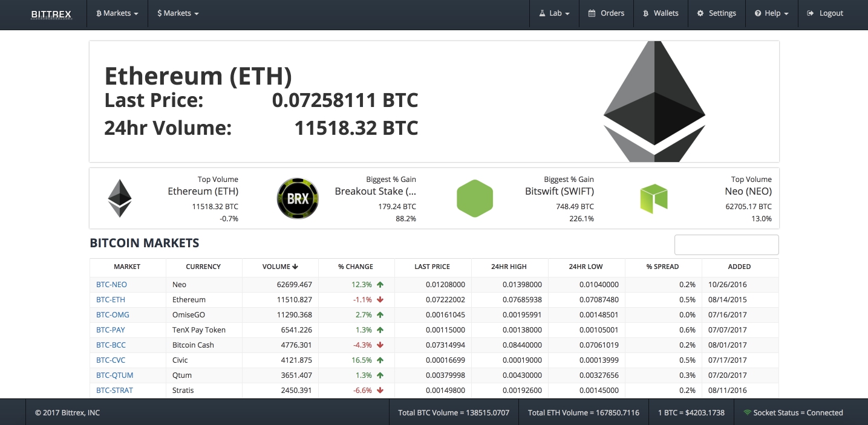Click green up arrow in BTC-QTUM row
This screenshot has width=868, height=425.
point(380,375)
